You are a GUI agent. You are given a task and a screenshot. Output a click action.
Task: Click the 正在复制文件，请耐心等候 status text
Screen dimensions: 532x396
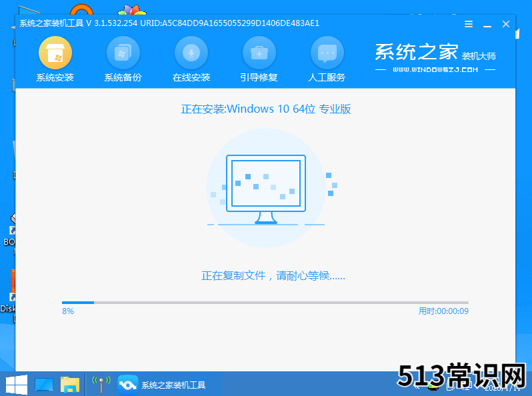[273, 275]
